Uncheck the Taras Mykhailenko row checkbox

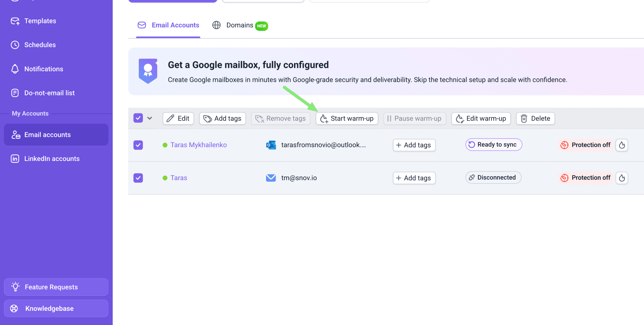pos(138,145)
